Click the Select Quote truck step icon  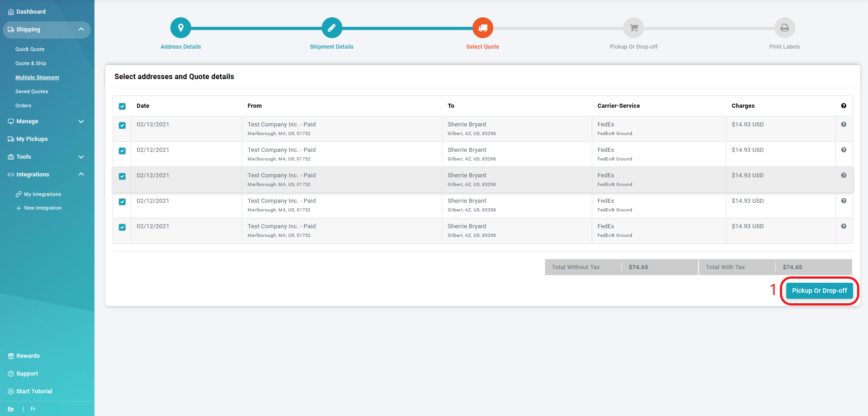482,28
